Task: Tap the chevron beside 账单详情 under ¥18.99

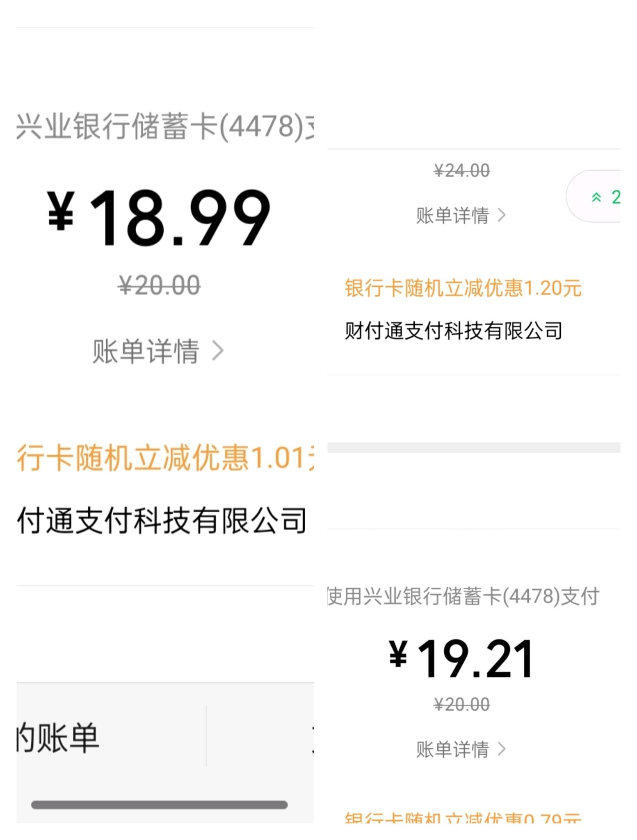Action: [218, 352]
